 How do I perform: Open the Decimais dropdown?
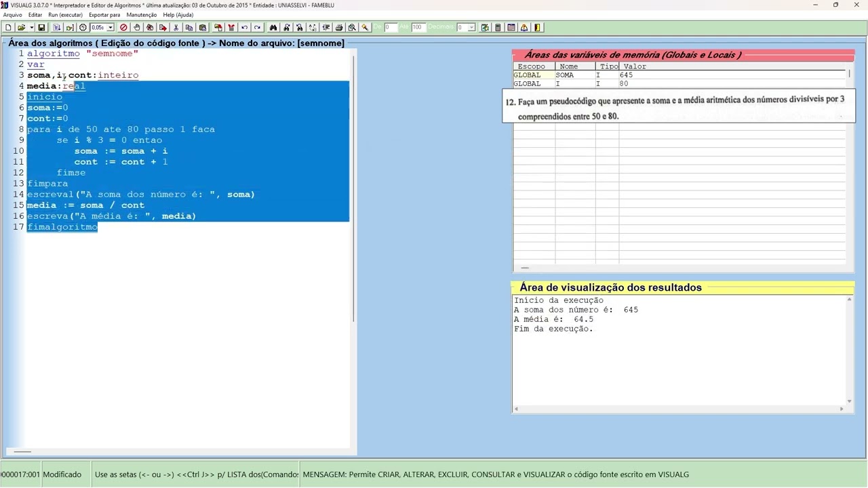[472, 28]
